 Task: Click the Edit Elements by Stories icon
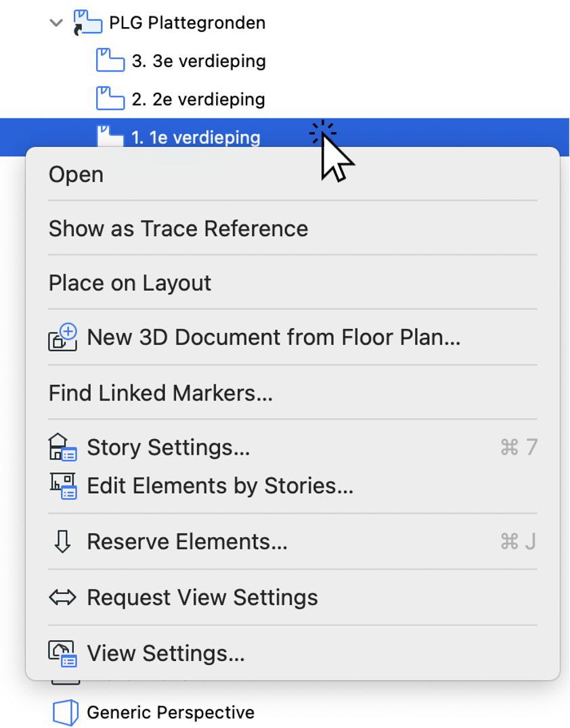pos(63,486)
